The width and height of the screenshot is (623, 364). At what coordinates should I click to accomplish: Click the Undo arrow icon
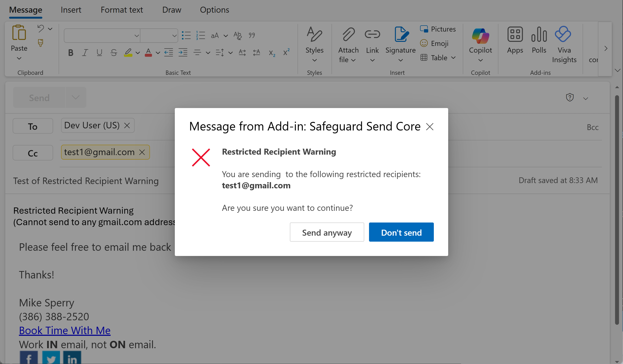click(x=41, y=28)
